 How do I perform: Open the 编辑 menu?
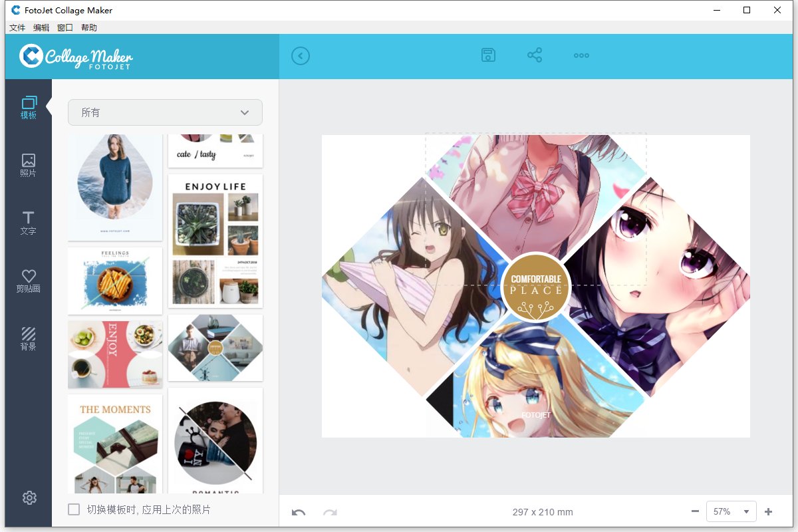(x=41, y=28)
